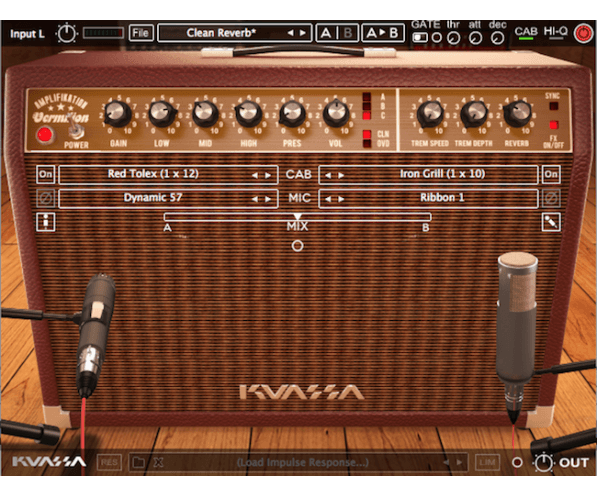
Task: Click Load Impulse Response field
Action: [303, 463]
